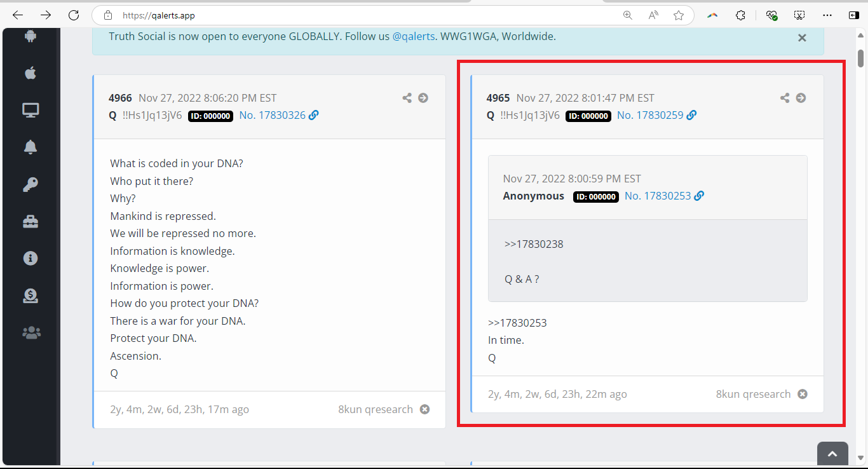Share post 4966
The image size is (868, 469).
(407, 98)
